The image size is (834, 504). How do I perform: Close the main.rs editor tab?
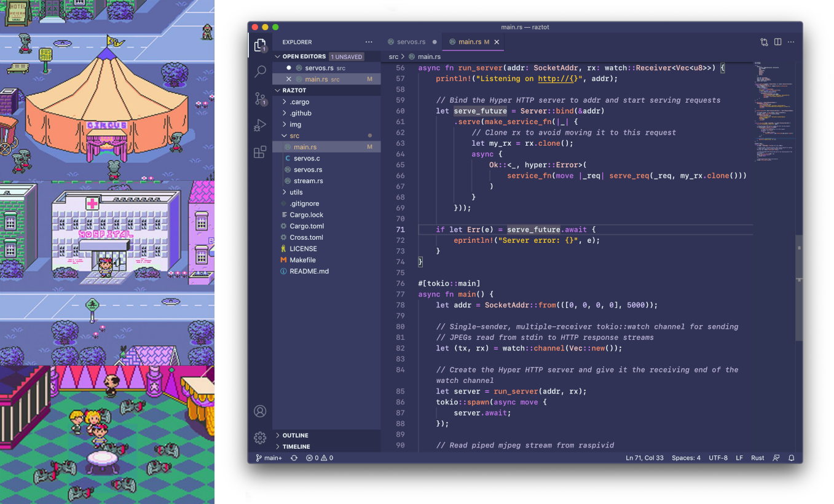497,42
